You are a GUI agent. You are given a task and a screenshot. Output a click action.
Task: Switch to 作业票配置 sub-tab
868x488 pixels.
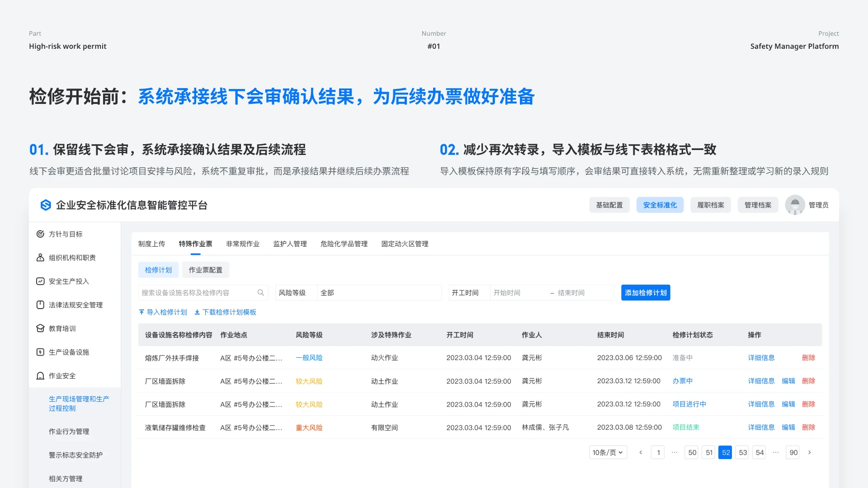click(x=206, y=270)
